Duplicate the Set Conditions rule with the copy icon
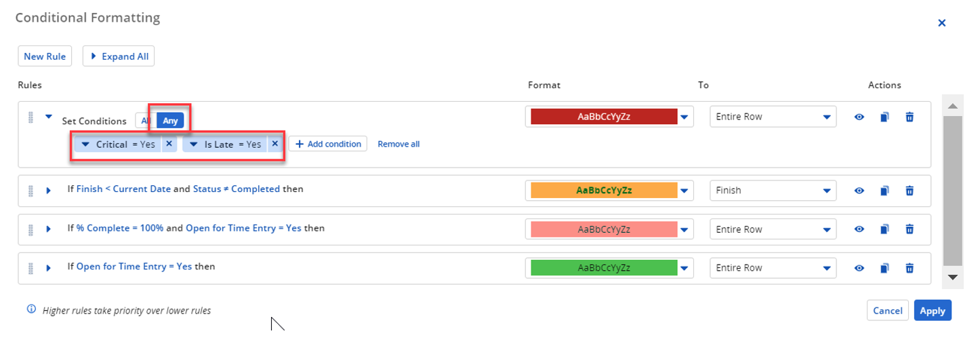 point(884,117)
